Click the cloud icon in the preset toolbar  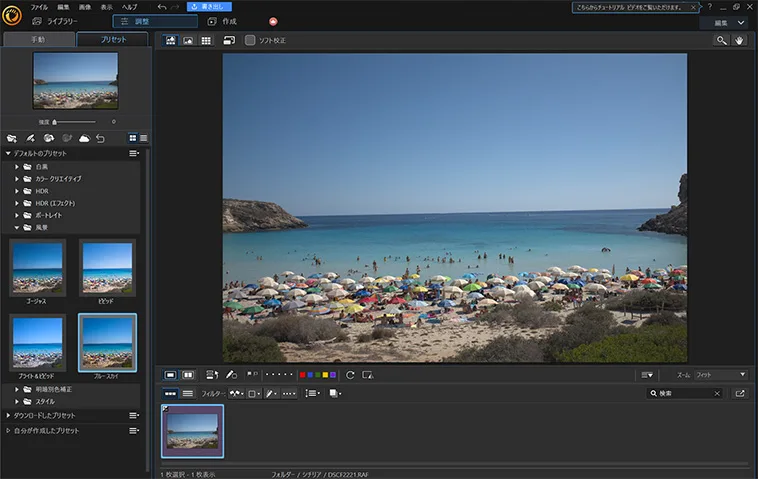pos(84,138)
